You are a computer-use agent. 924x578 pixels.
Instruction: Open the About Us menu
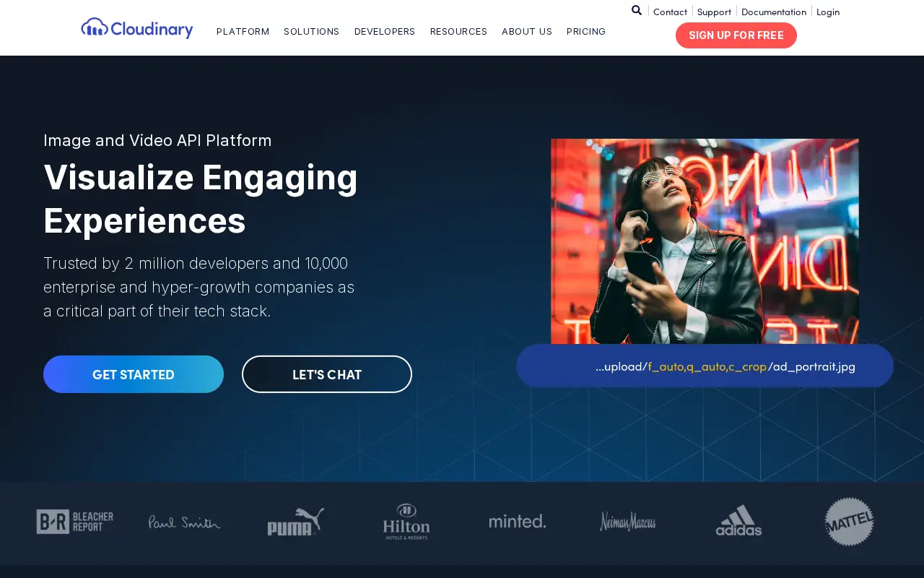pyautogui.click(x=527, y=32)
